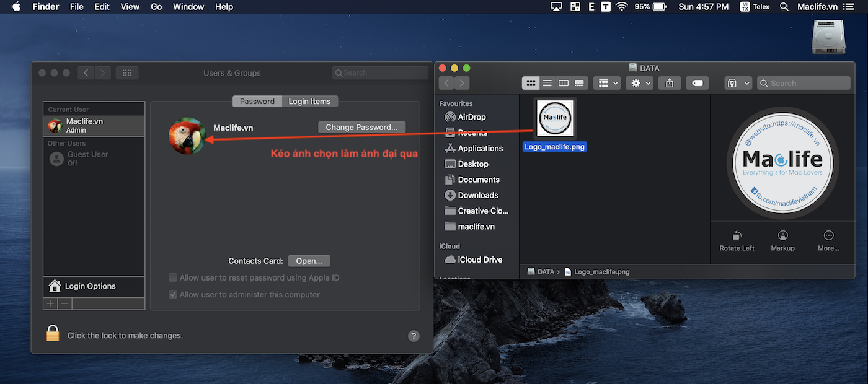Enable 'Allow user to reset password using Apple ID'
The width and height of the screenshot is (868, 384).
point(173,277)
